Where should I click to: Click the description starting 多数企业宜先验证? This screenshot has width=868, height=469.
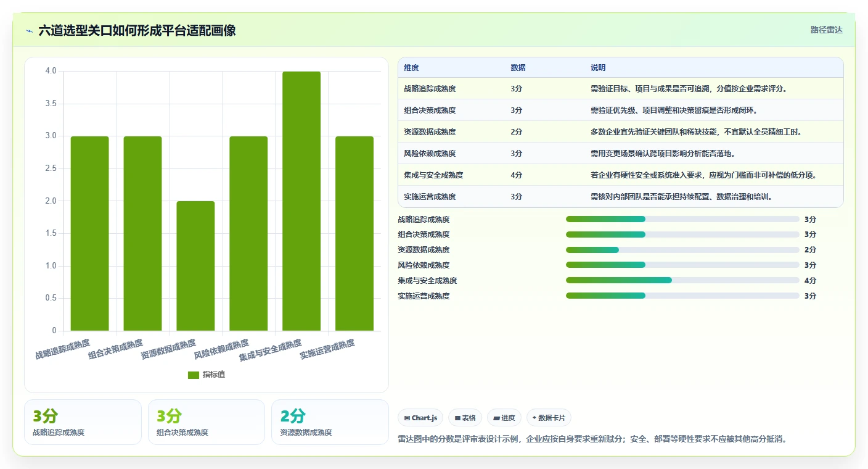(697, 132)
